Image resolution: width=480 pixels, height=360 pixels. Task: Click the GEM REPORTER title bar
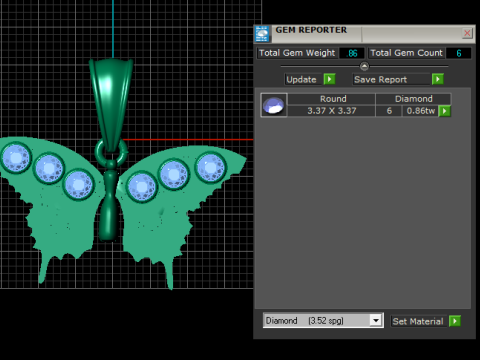tap(365, 33)
